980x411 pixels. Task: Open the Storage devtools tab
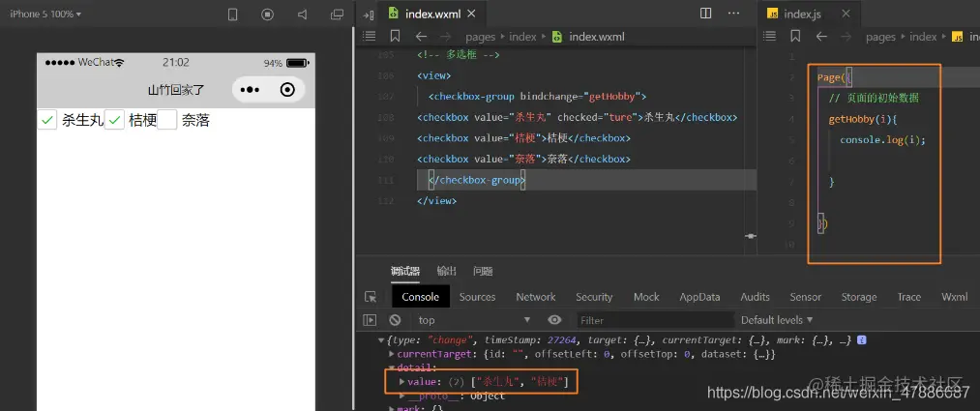[x=859, y=297]
